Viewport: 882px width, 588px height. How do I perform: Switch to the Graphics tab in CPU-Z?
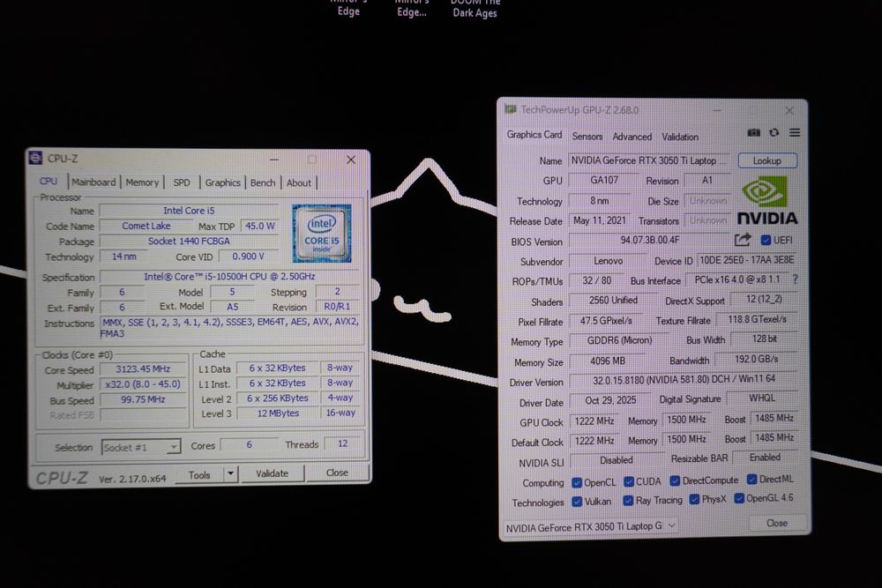223,182
